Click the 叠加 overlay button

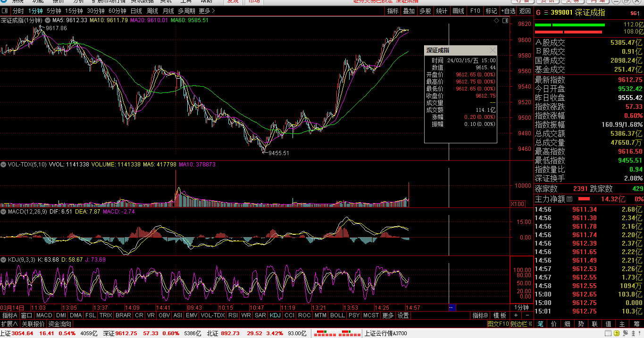pyautogui.click(x=409, y=11)
